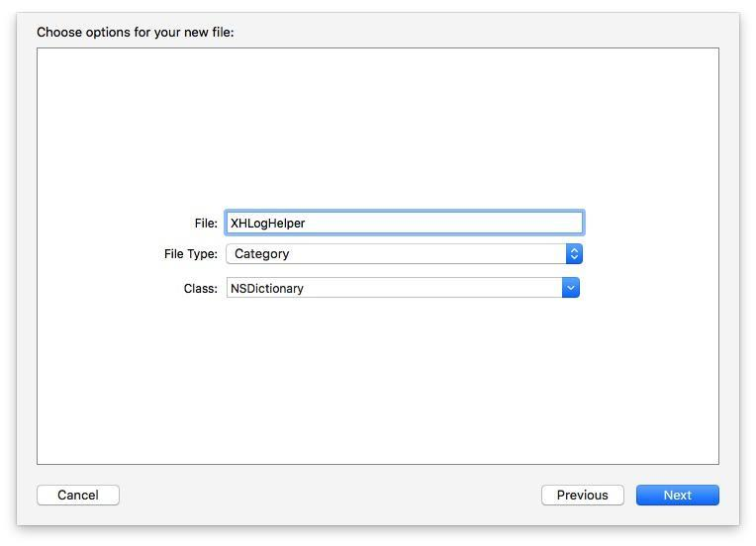The width and height of the screenshot is (756, 546).
Task: Click the File Type up-down arrows icon
Action: 574,254
